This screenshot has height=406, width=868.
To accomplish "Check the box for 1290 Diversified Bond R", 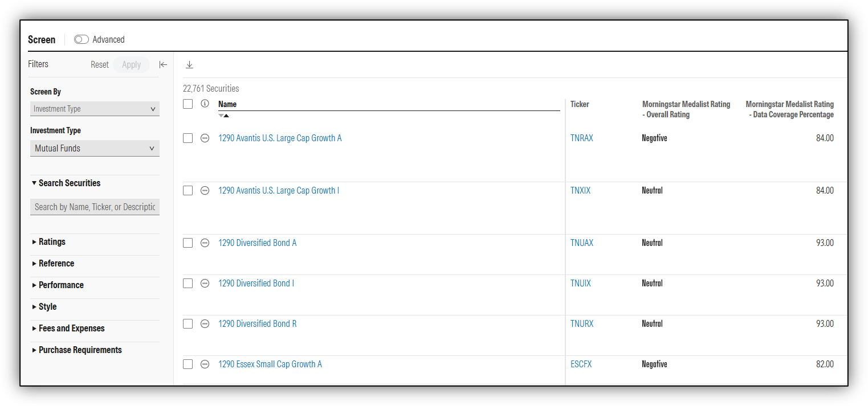I will 188,324.
